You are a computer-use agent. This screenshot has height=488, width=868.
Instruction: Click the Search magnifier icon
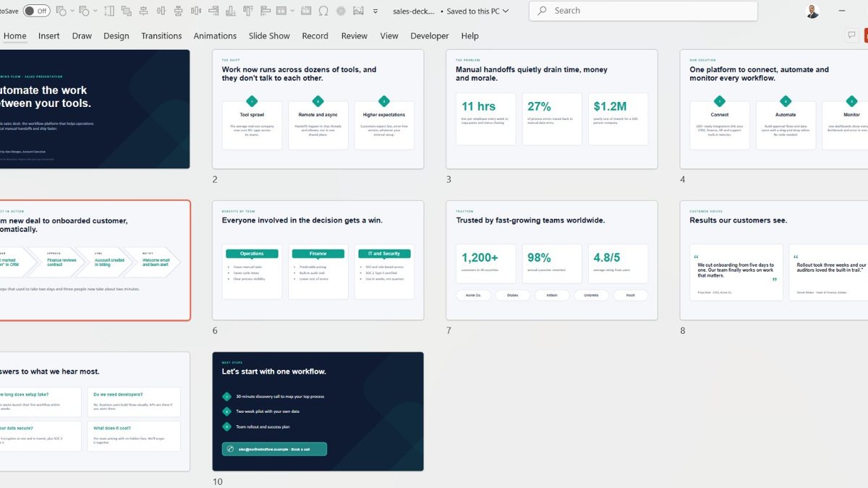pyautogui.click(x=542, y=11)
